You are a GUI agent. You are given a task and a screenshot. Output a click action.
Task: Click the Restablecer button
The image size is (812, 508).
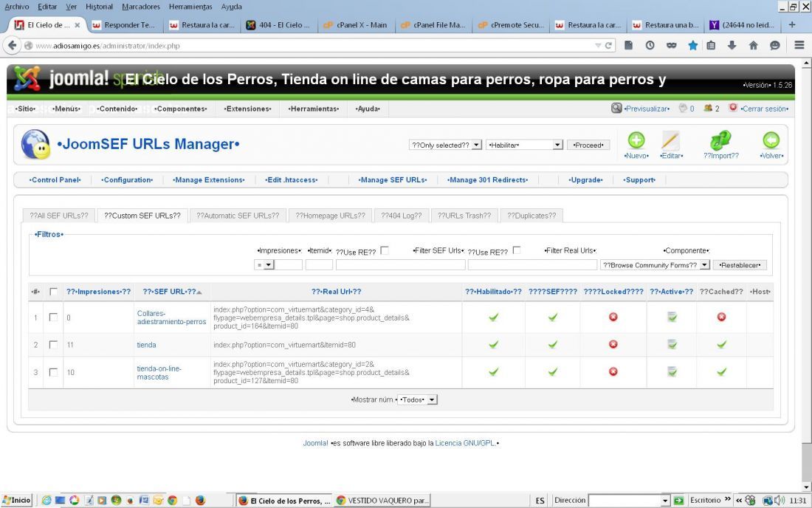point(740,264)
